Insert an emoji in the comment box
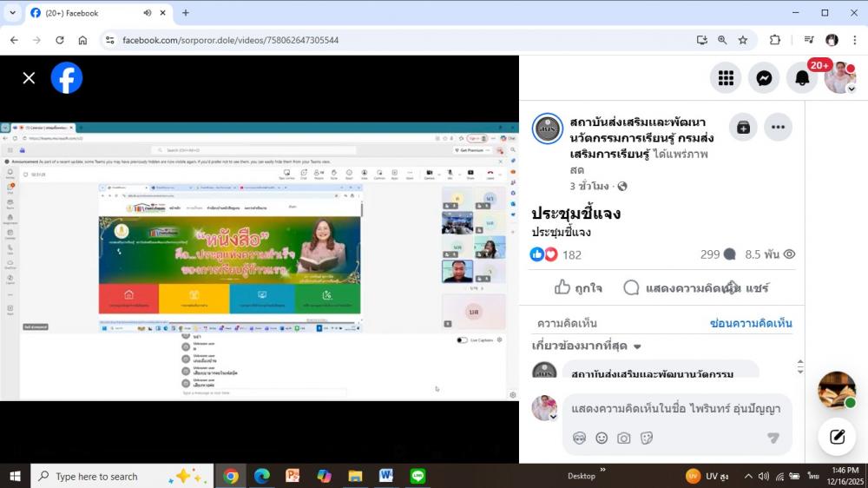The height and width of the screenshot is (488, 868). tap(602, 439)
